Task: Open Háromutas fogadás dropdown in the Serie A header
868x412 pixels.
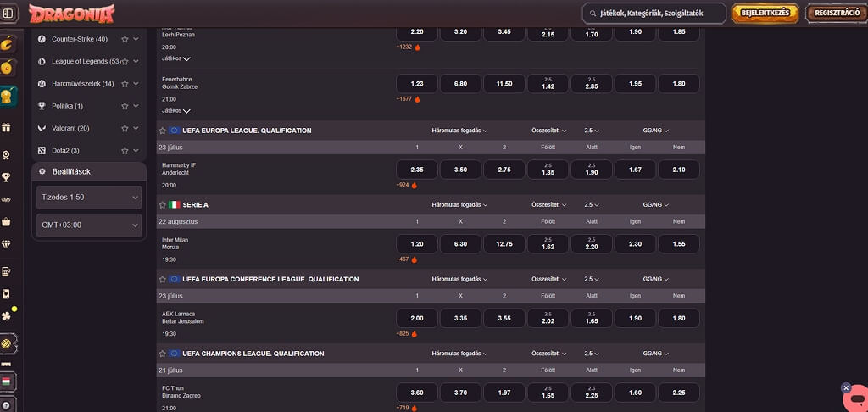Action: point(459,205)
